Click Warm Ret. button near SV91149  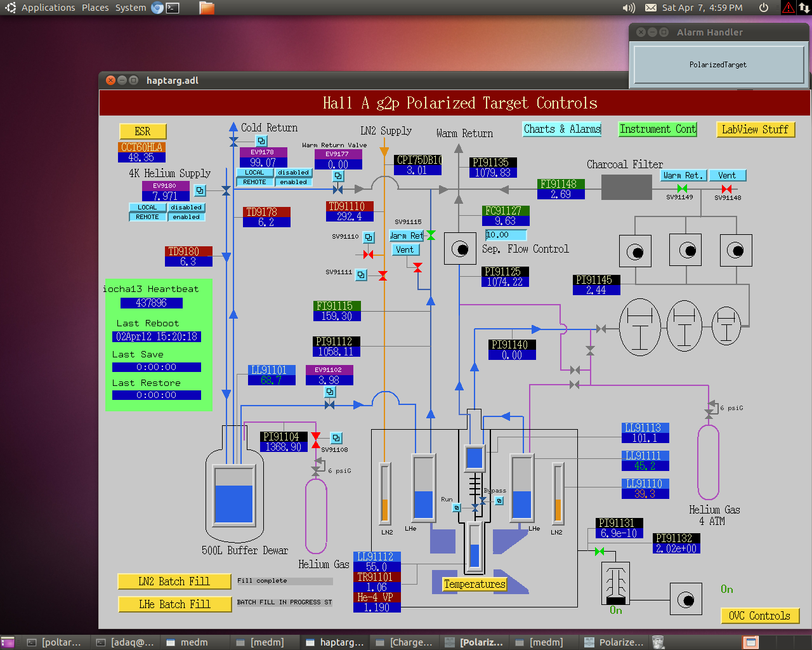[683, 175]
